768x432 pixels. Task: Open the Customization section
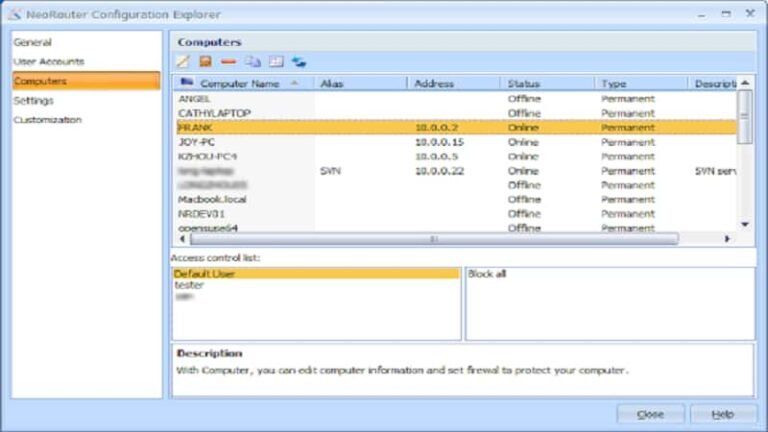coord(48,120)
